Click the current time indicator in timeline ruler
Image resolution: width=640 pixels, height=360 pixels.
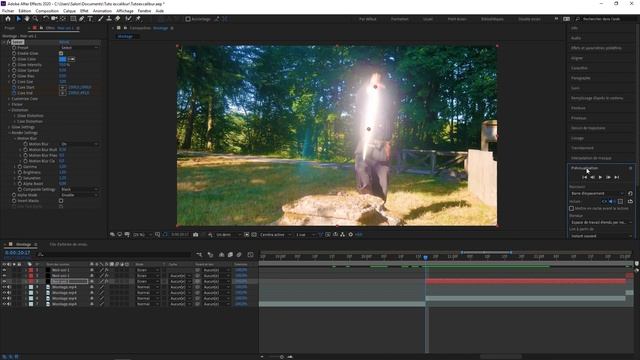point(425,257)
